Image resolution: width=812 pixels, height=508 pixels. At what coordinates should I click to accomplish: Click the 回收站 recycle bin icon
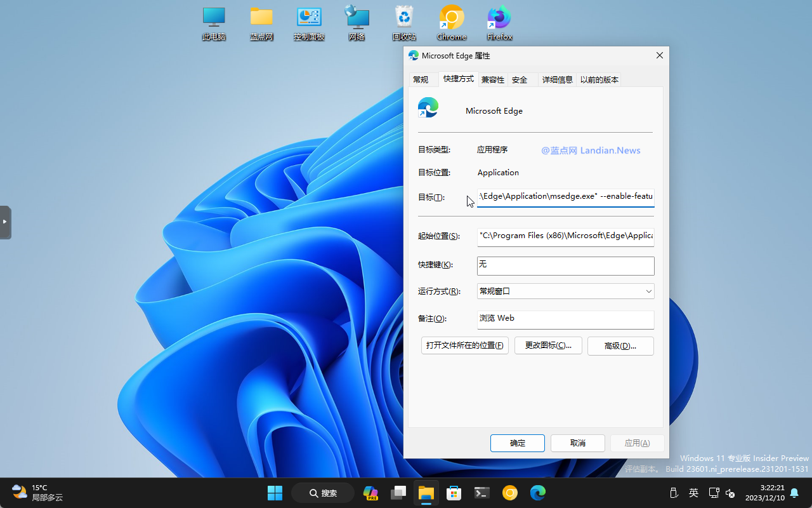404,23
